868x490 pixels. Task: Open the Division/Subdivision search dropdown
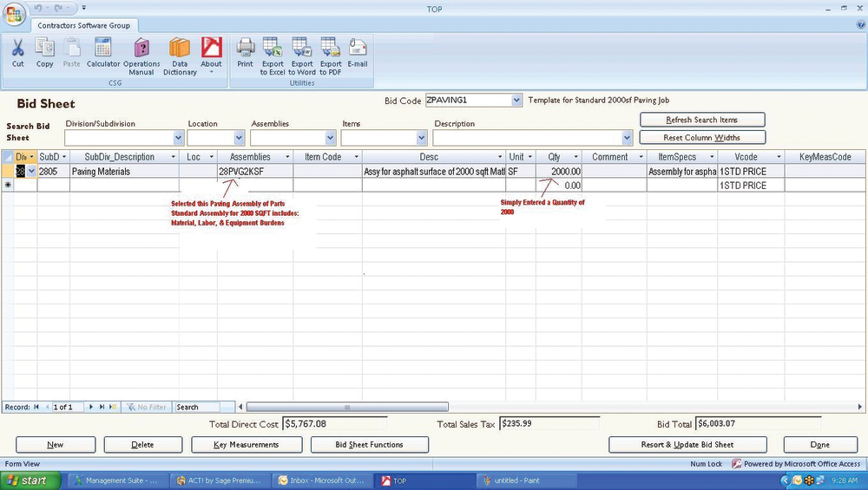[178, 138]
